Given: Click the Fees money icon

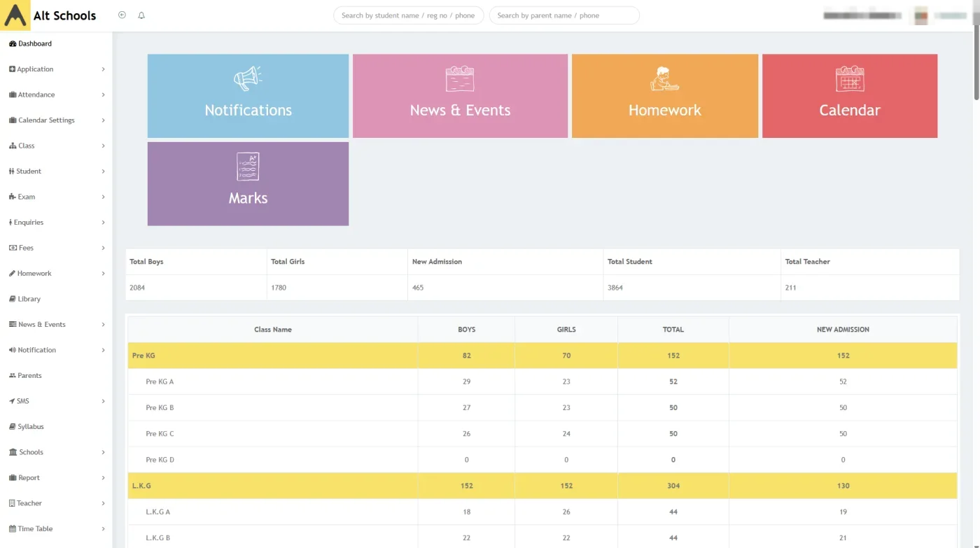Looking at the screenshot, I should click(13, 248).
